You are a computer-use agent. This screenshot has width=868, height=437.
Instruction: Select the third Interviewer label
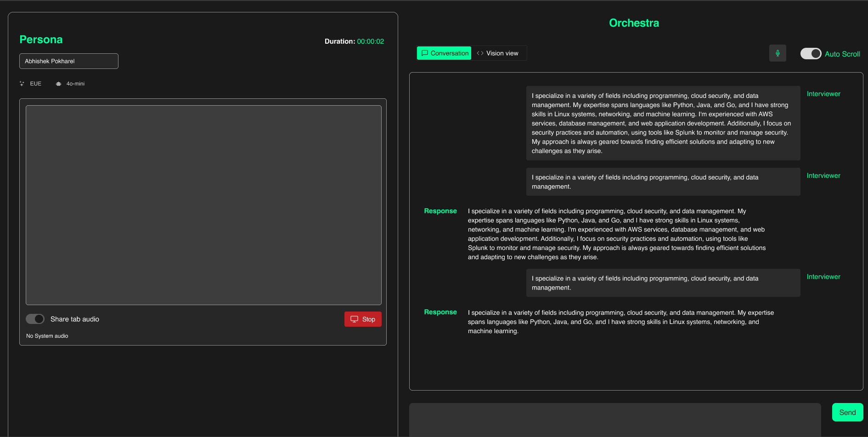tap(823, 277)
